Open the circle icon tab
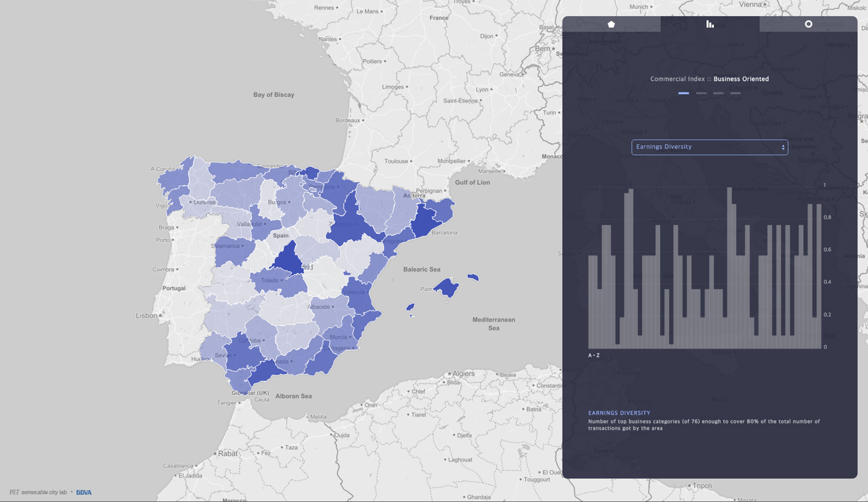Screen dimensions: 868x502 pos(808,24)
